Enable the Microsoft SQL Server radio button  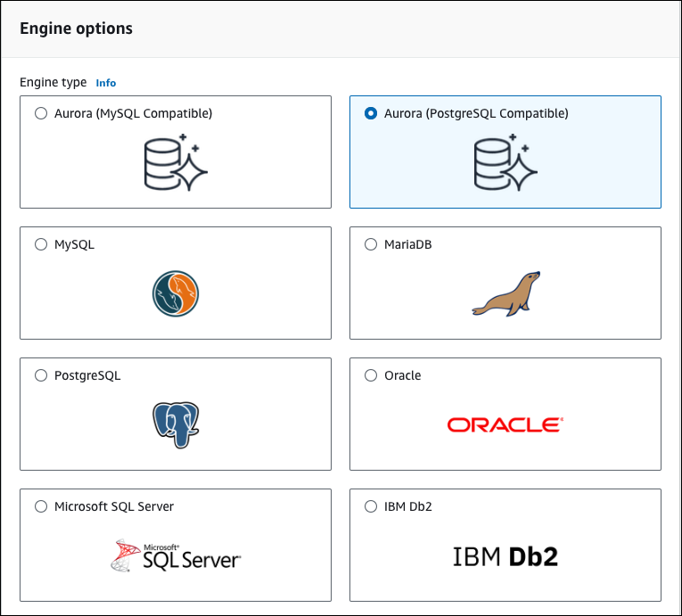click(41, 506)
